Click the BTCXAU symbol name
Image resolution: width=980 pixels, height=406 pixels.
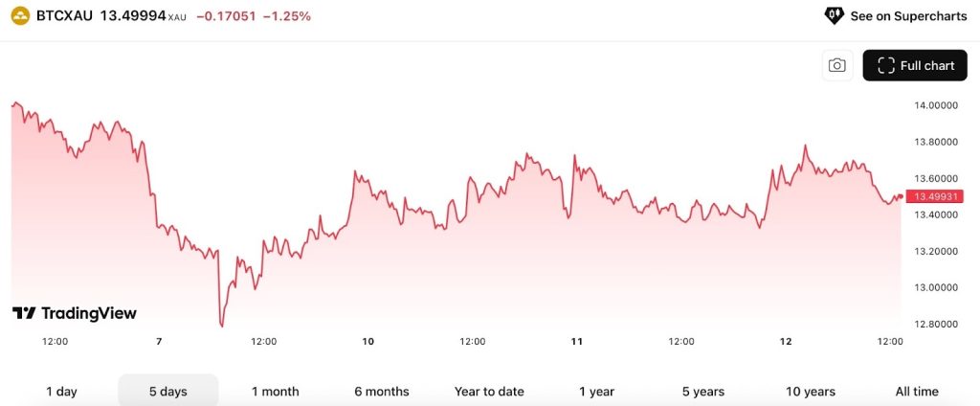(64, 16)
